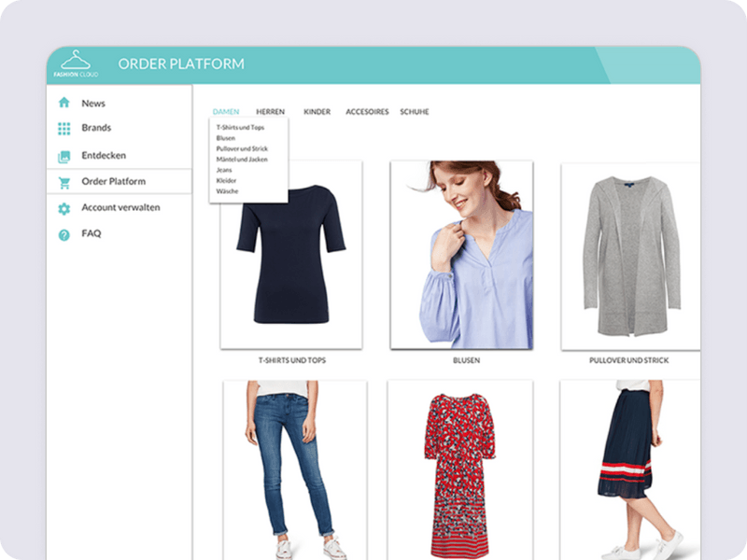This screenshot has width=747, height=560.
Task: Open Account verwalten via the gear icon
Action: [x=65, y=208]
